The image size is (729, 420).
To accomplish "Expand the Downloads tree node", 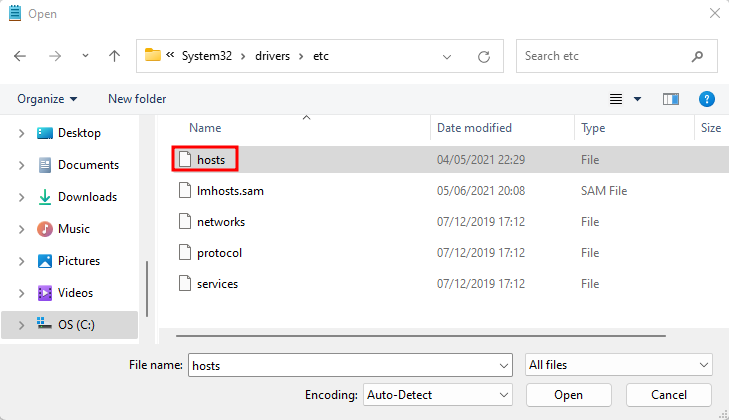I will [x=22, y=197].
